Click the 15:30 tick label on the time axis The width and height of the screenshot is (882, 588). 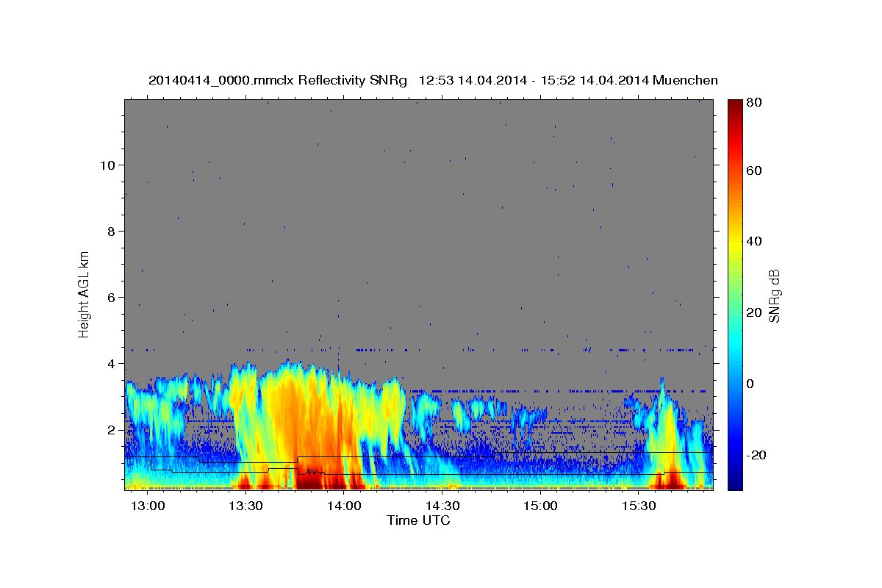coord(639,506)
